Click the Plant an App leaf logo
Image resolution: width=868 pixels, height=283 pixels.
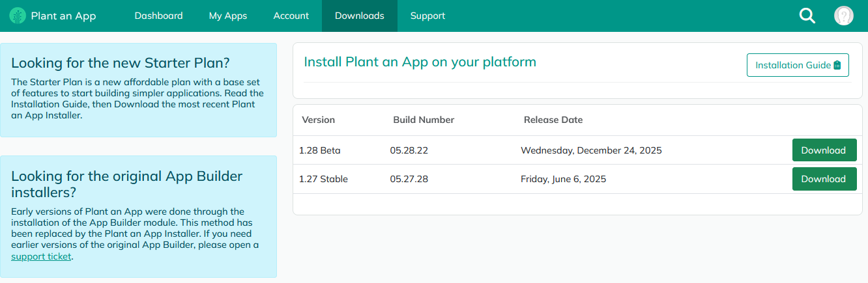[18, 16]
